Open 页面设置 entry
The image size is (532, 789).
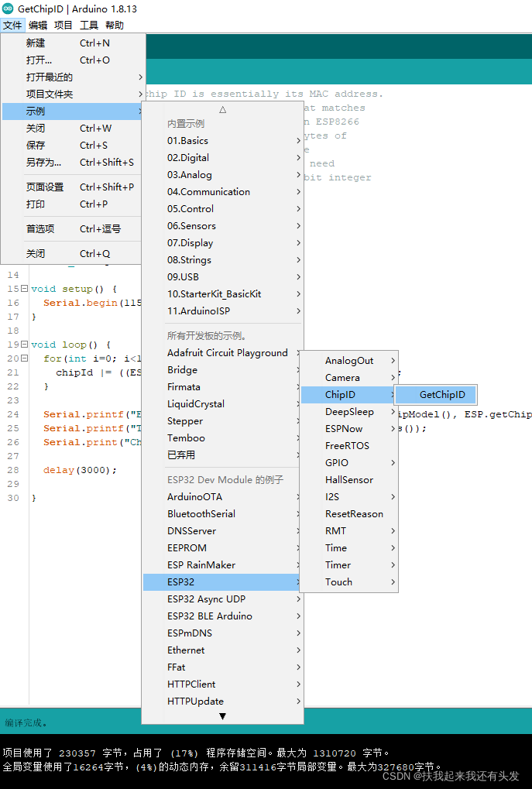[73, 187]
